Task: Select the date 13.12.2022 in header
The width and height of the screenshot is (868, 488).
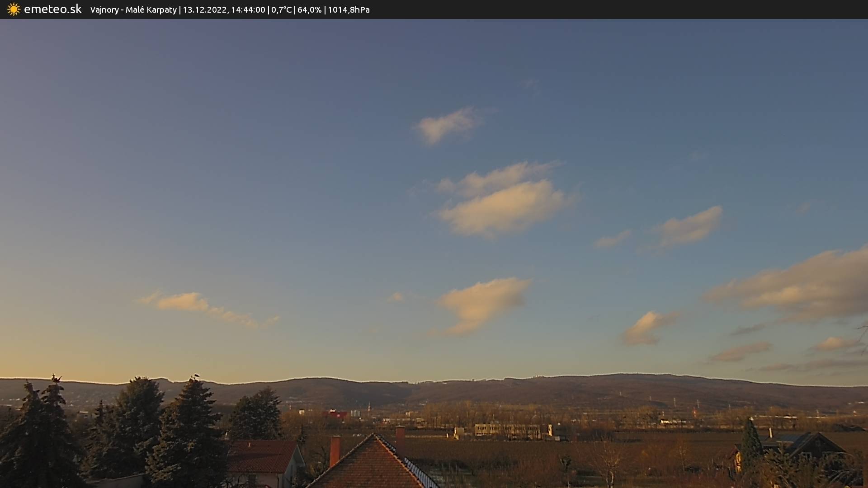Action: click(204, 10)
